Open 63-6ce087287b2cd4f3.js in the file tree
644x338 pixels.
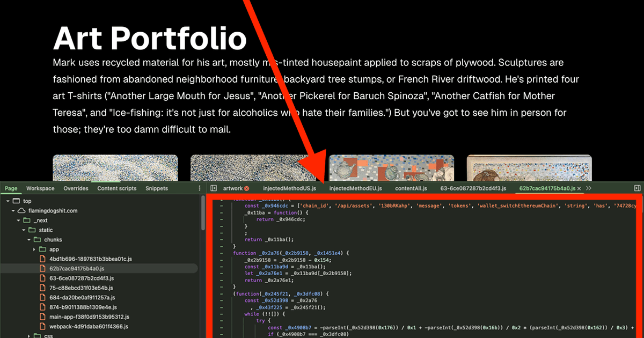pos(82,278)
